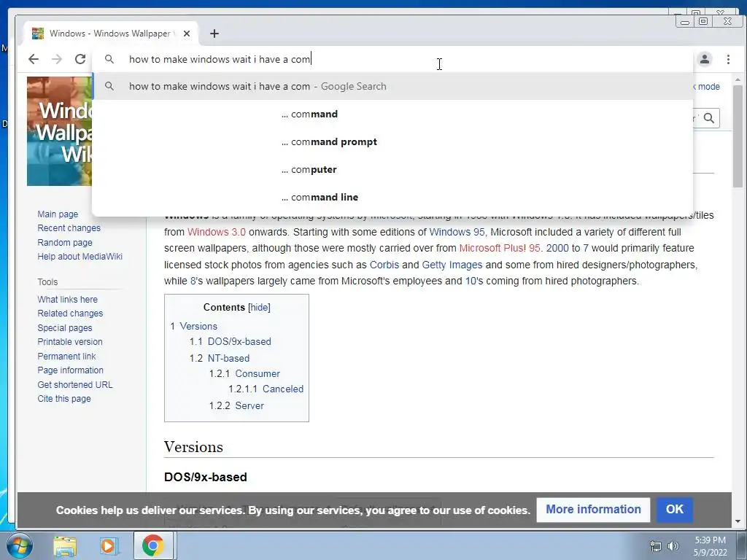Jump to 1.2.2 Server section
This screenshot has width=747, height=560.
(236, 405)
